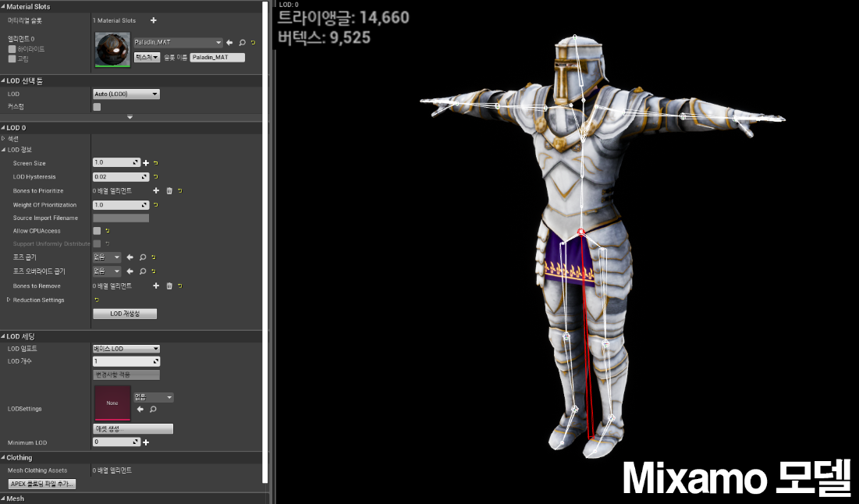Expand Reduction Settings row
This screenshot has width=859, height=504.
pos(9,300)
